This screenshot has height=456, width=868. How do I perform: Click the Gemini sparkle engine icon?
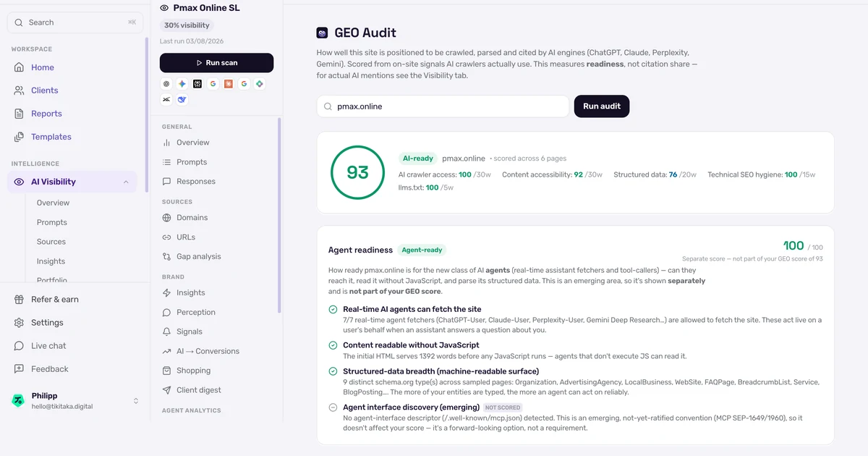click(182, 84)
